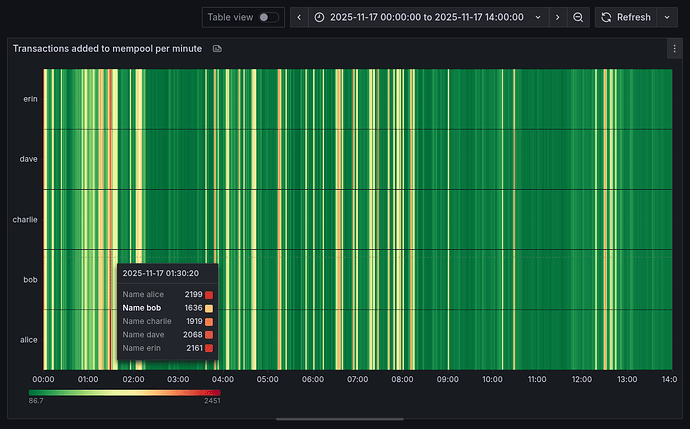Expand the refresh interval dropdown arrow

(669, 17)
